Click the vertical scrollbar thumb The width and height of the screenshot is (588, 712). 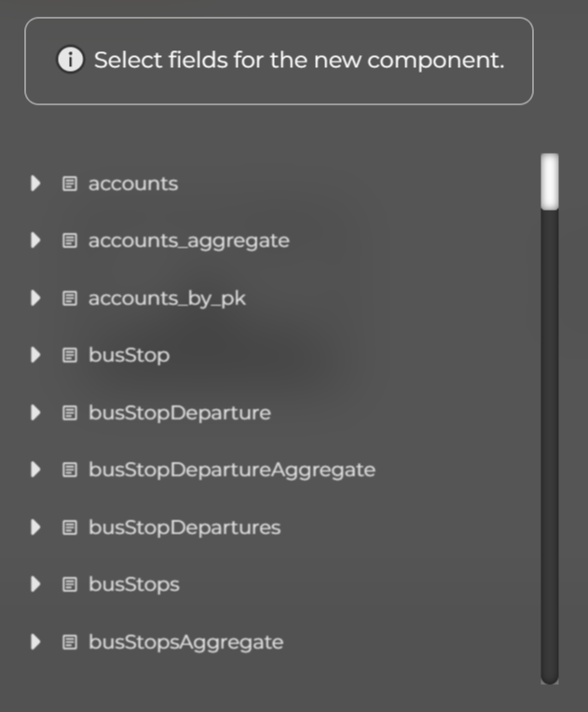pyautogui.click(x=550, y=182)
